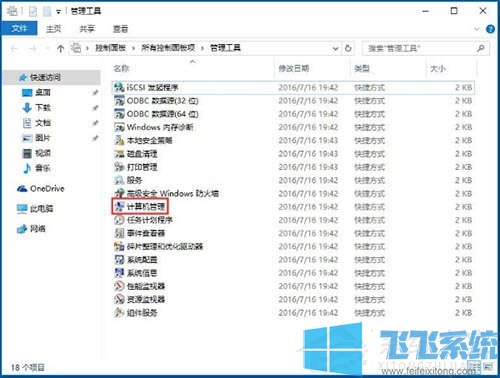Click the 系统配置 icon
The image size is (500, 378).
[119, 260]
